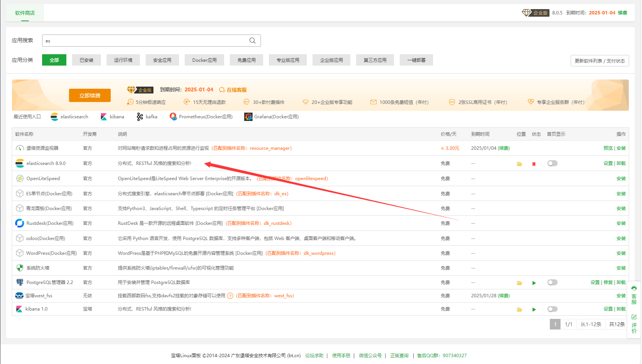Screen dimensions: 642x364
Task: Filter by 企业版应用 category
Action: (331, 60)
